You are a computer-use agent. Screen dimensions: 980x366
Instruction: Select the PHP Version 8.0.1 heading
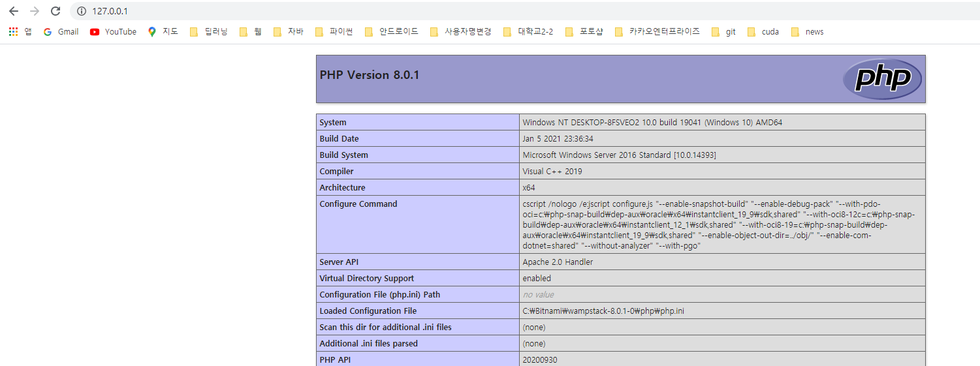click(x=370, y=75)
